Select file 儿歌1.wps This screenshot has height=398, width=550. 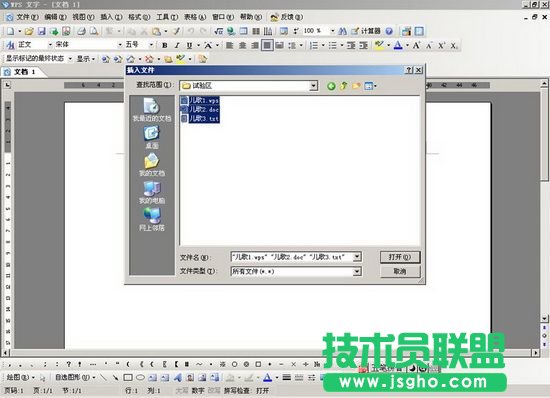coord(200,100)
